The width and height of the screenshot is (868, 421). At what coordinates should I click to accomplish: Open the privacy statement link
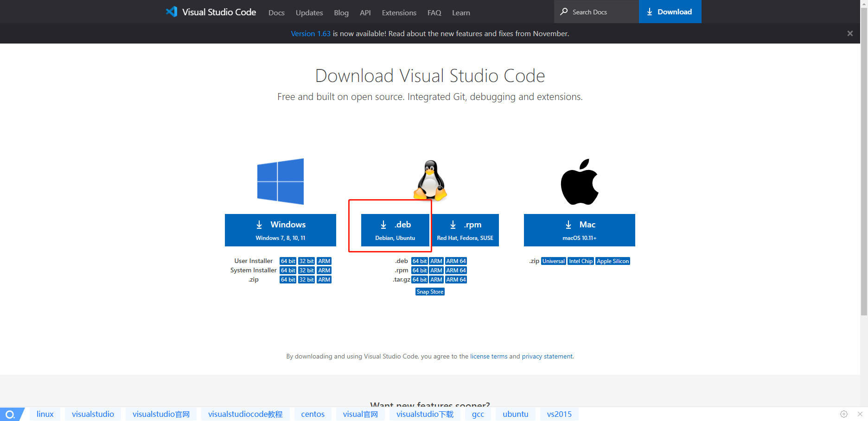(x=548, y=357)
